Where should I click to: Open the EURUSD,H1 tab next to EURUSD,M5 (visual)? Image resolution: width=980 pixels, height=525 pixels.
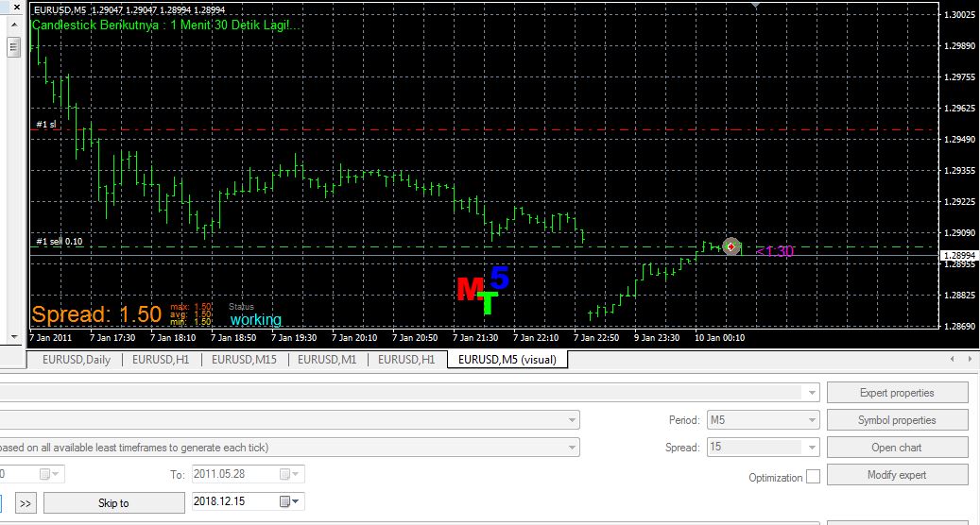(406, 360)
